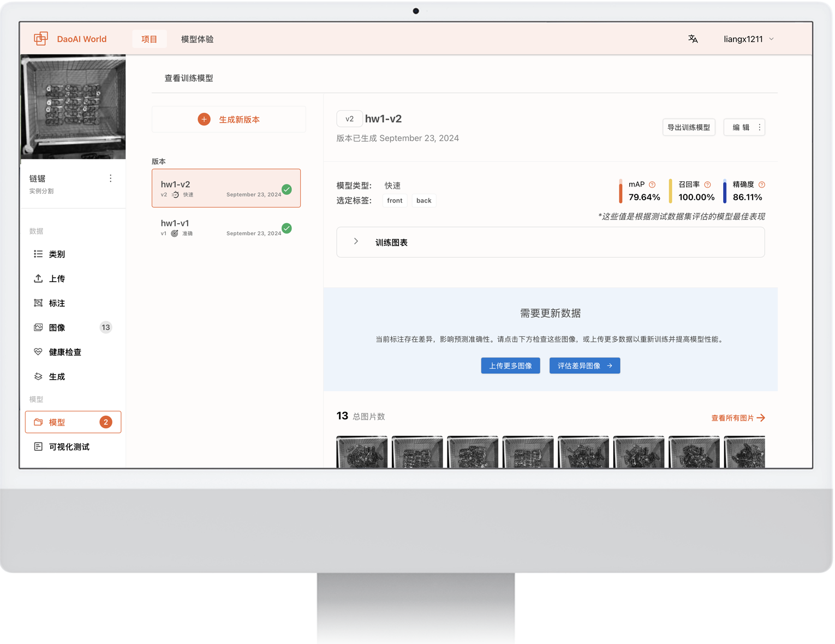Click the 召回率 help question icon

[707, 185]
